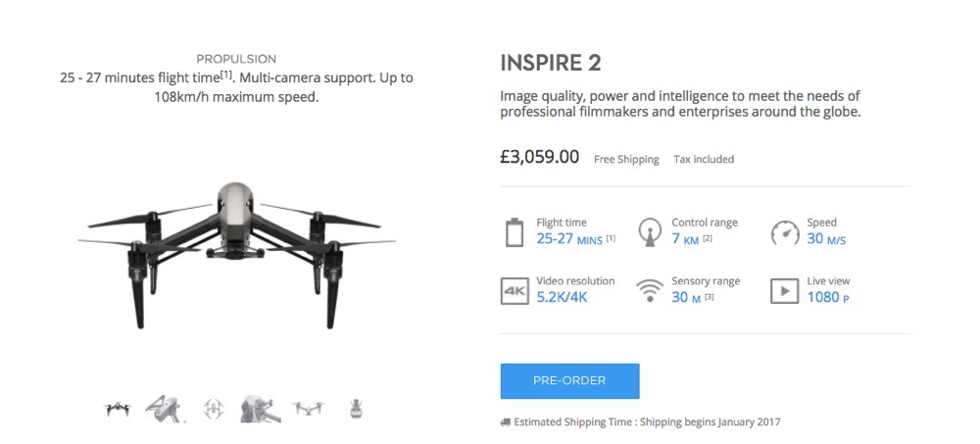Image resolution: width=980 pixels, height=444 pixels.
Task: Click the control range antenna icon
Action: coord(649,231)
